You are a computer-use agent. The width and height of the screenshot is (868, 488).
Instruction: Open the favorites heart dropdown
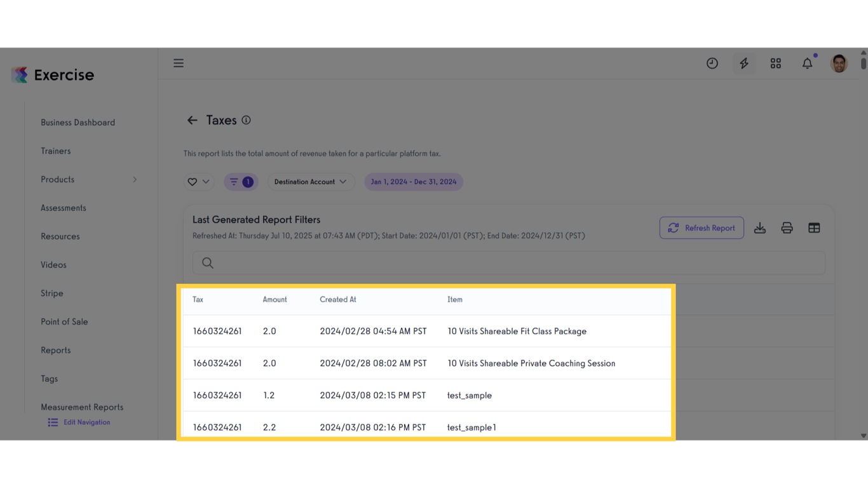(x=199, y=182)
